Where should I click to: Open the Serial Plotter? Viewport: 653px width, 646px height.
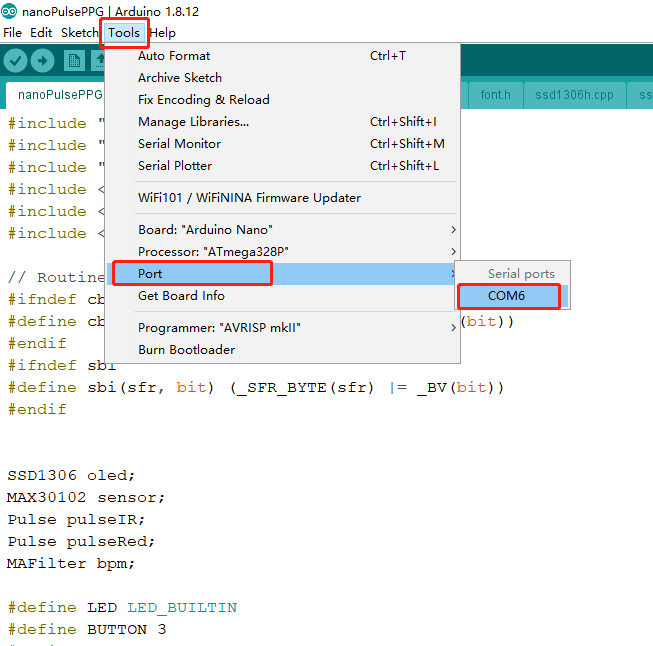point(175,166)
